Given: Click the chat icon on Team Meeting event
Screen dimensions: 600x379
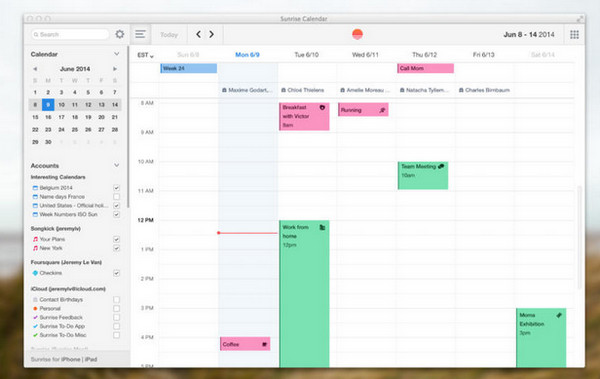Looking at the screenshot, I should [x=441, y=167].
